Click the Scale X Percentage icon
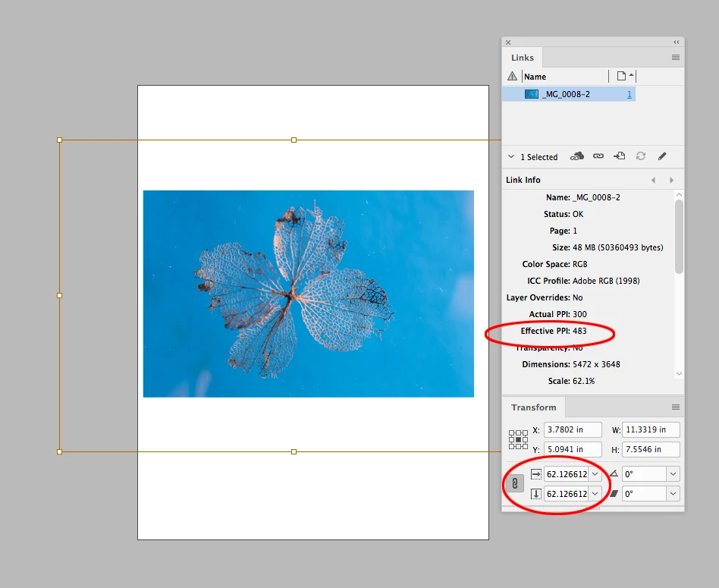The width and height of the screenshot is (719, 588). 536,474
